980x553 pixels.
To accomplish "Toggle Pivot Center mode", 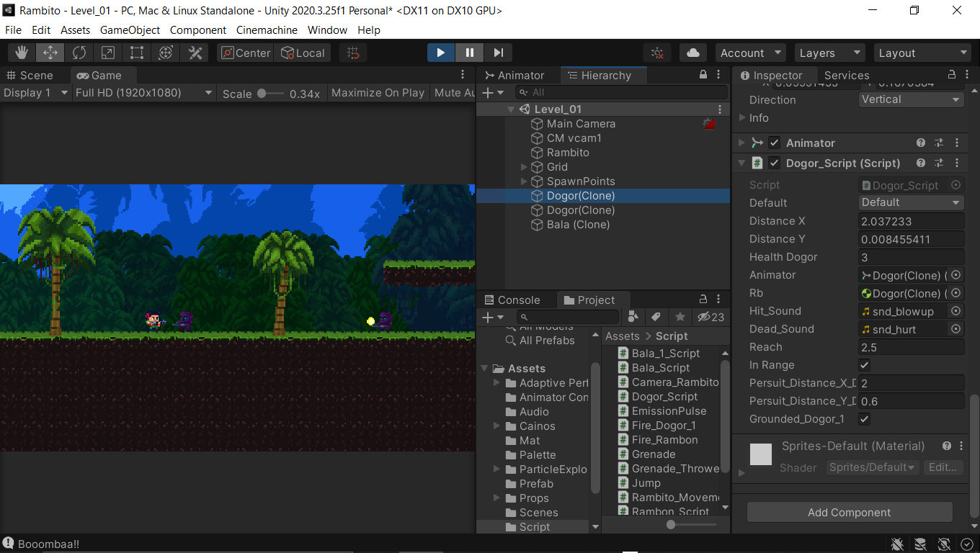I will pos(246,53).
